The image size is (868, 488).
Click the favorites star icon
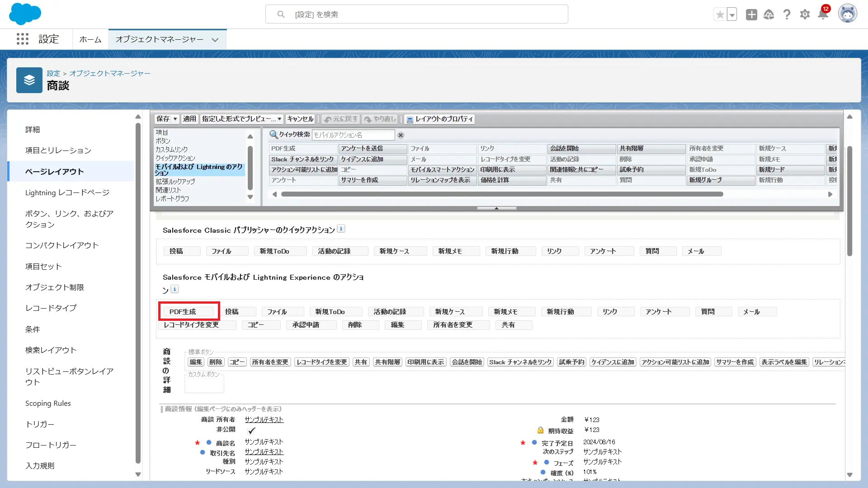[x=720, y=14]
